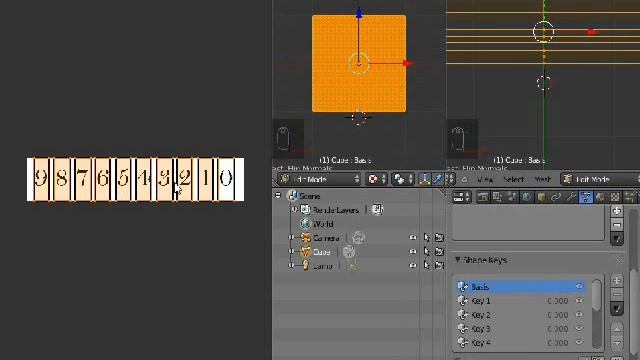The width and height of the screenshot is (640, 360).
Task: Toggle Lamp viewport visibility eye
Action: point(413,265)
